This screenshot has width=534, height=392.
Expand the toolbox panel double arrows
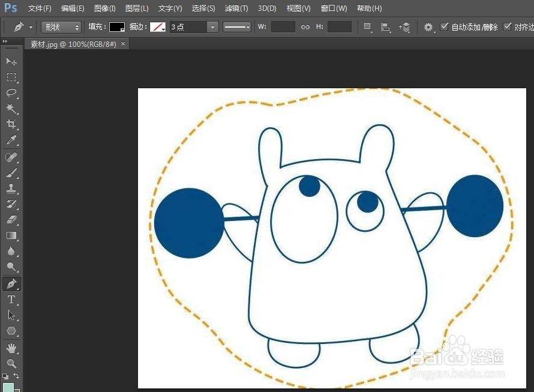5,41
